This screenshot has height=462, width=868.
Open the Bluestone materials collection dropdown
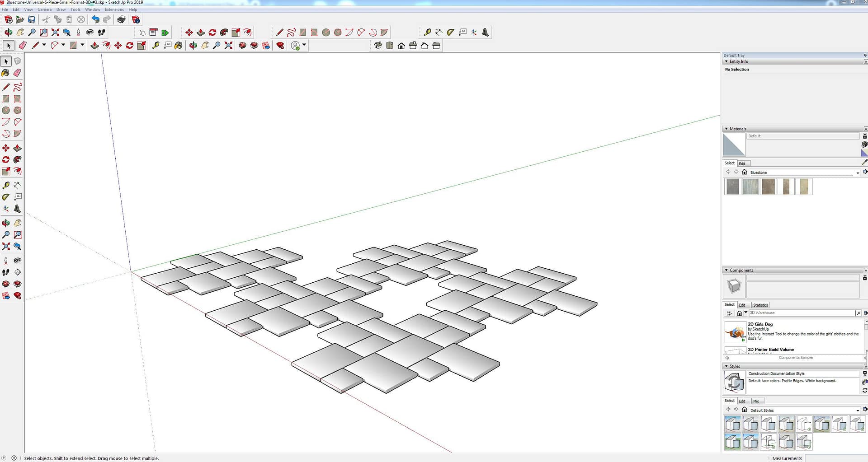click(x=857, y=173)
